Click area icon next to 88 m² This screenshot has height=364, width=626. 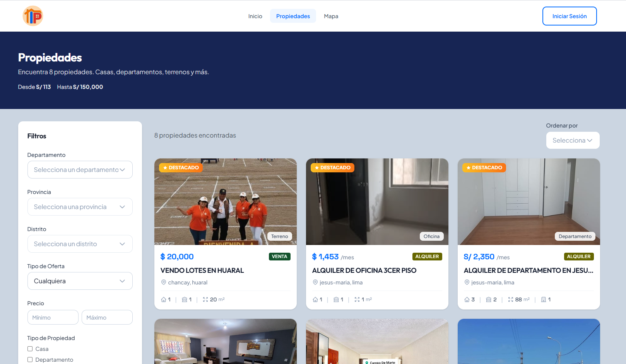pyautogui.click(x=511, y=299)
